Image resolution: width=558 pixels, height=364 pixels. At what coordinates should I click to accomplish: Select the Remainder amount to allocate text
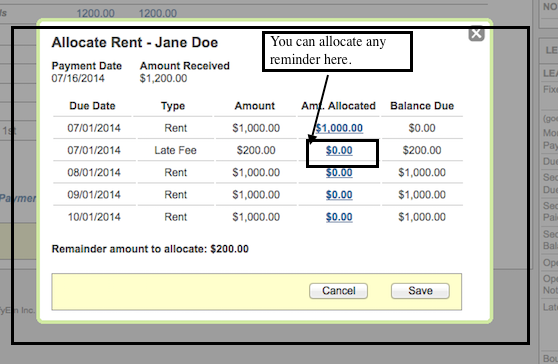[x=150, y=249]
